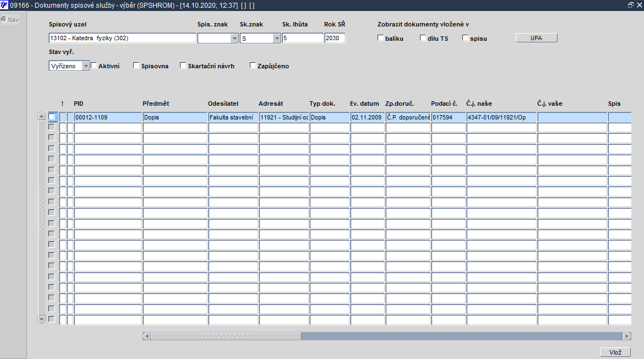
Task: Click the Rok SŘ field with 2030
Action: pyautogui.click(x=335, y=38)
